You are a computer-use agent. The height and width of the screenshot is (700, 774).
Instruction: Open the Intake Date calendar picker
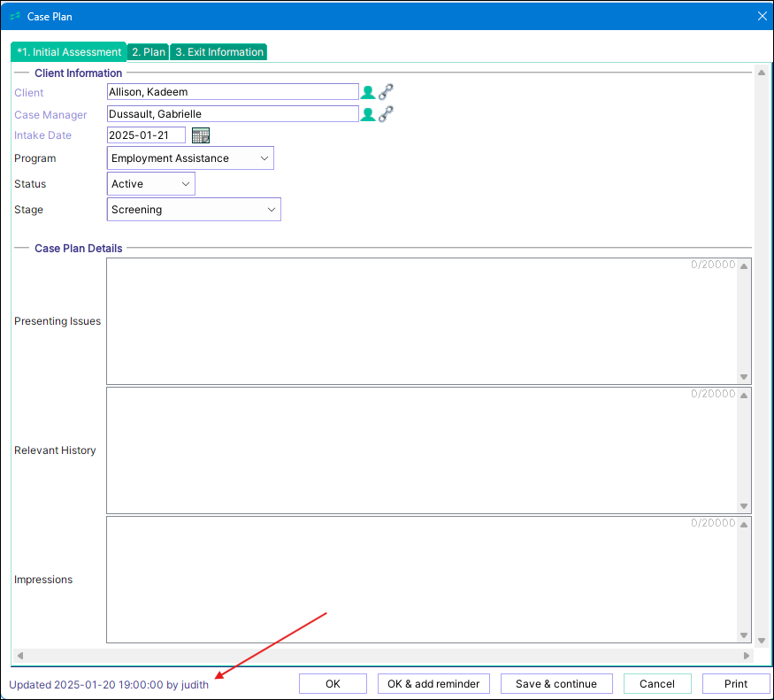pyautogui.click(x=201, y=135)
